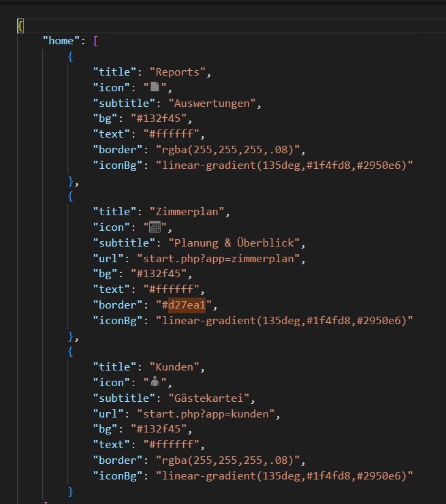446x504 pixels.
Task: Click the "Auswertungen" subtitle value
Action: point(212,103)
